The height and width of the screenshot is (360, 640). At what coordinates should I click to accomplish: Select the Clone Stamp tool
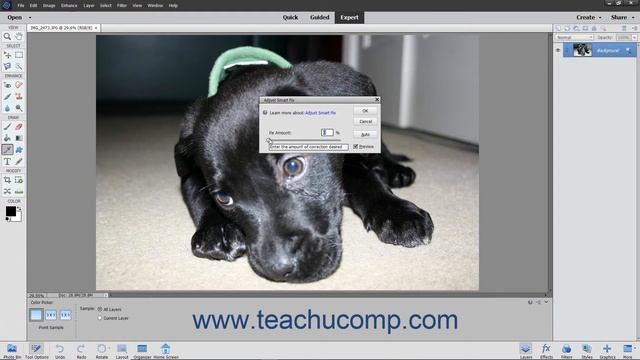point(19,96)
